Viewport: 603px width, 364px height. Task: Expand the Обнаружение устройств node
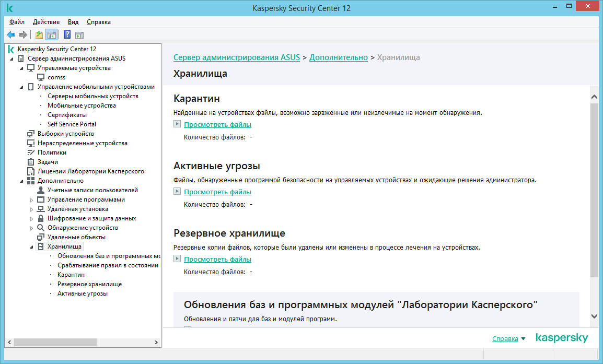point(31,228)
